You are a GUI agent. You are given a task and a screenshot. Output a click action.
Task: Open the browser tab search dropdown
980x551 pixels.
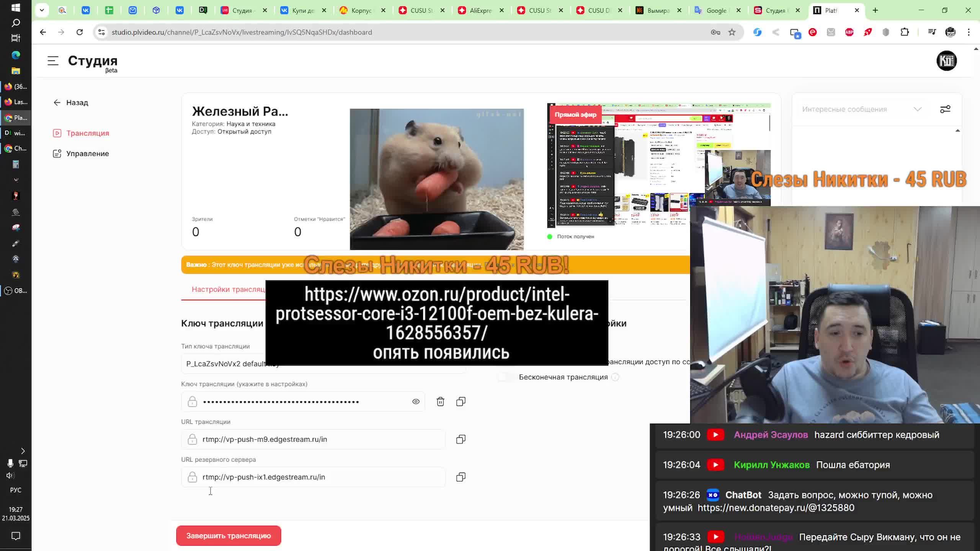(42, 10)
